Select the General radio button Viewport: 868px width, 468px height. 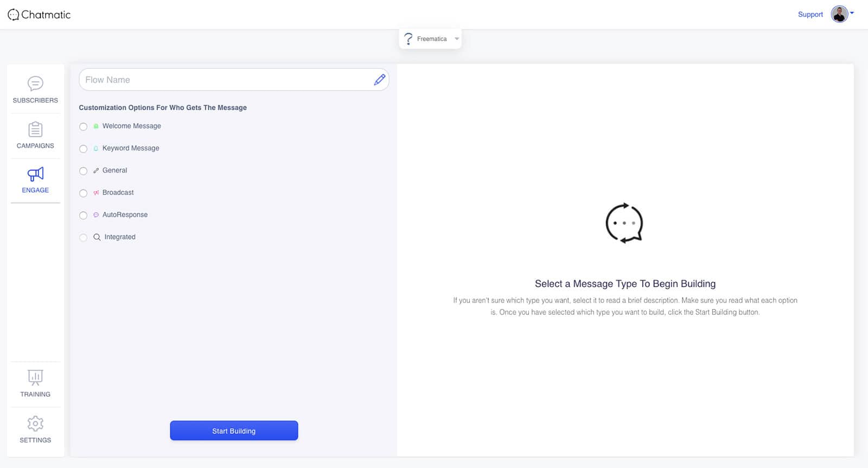pyautogui.click(x=83, y=171)
